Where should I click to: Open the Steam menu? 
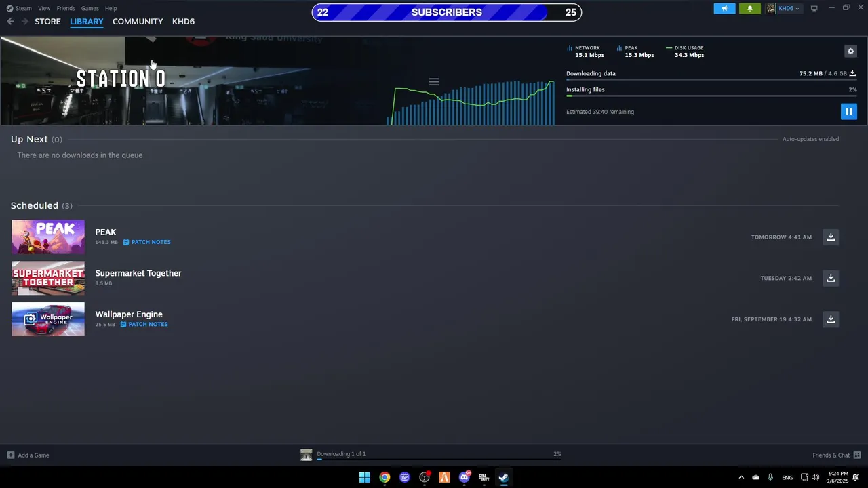(x=20, y=8)
